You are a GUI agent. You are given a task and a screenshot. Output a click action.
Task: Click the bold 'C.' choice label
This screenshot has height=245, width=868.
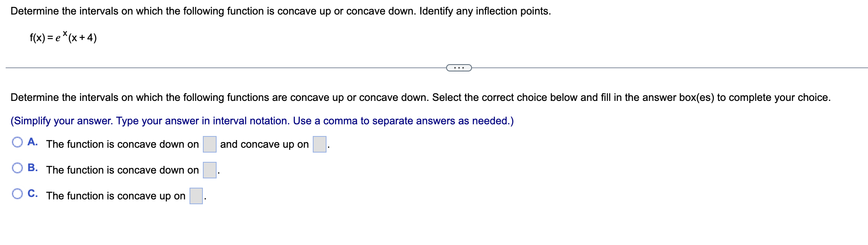[x=33, y=194]
